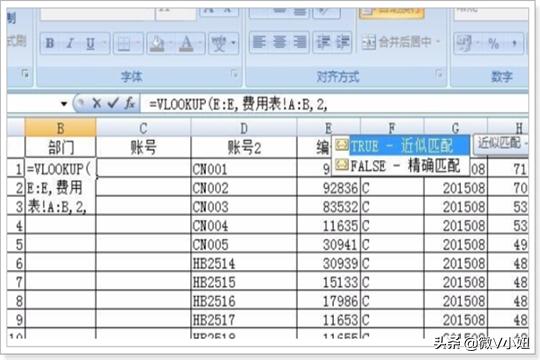Click the percent style button

pyautogui.click(x=493, y=43)
